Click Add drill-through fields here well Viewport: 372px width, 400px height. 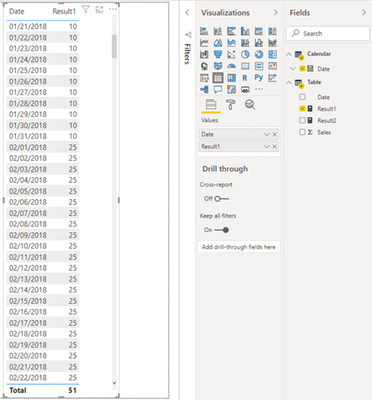pos(239,247)
